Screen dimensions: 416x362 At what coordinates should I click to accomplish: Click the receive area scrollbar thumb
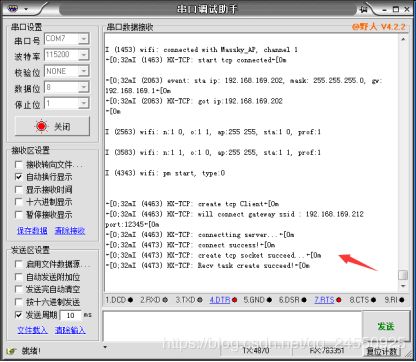pyautogui.click(x=403, y=275)
